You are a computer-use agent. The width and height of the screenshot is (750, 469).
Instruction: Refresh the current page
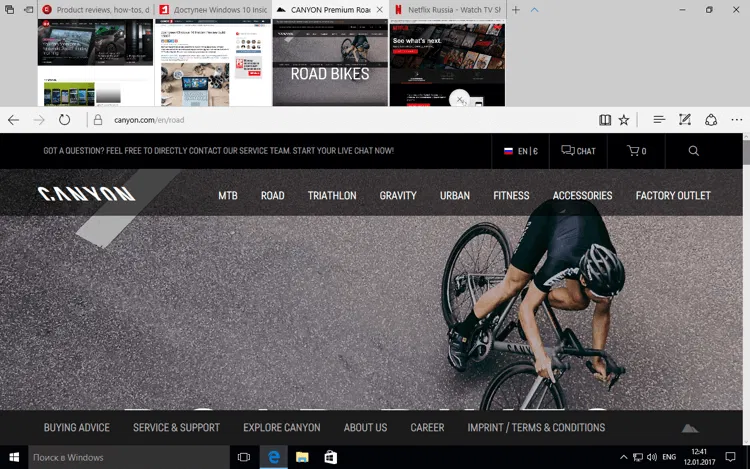click(x=65, y=120)
